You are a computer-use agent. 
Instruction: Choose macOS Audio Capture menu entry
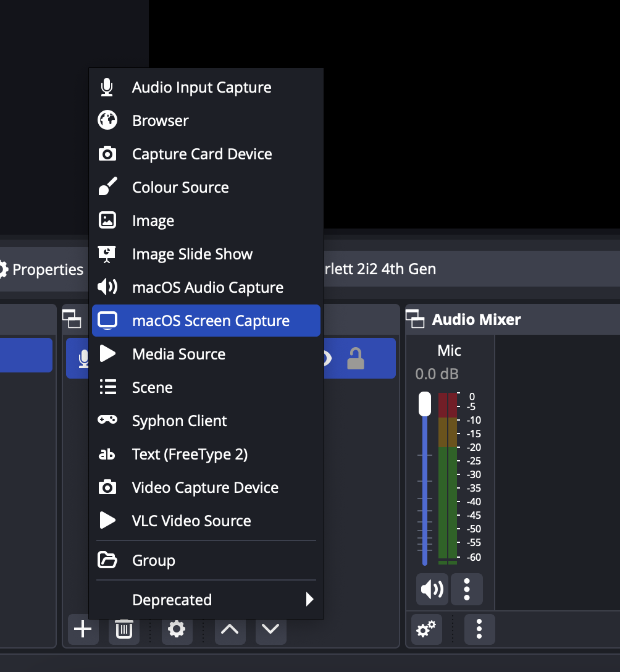coord(206,287)
